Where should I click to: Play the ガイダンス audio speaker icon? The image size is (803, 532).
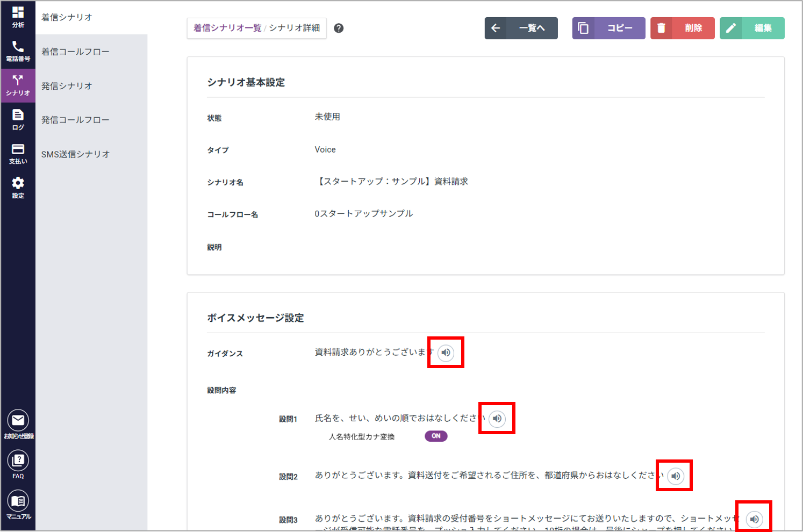[446, 353]
